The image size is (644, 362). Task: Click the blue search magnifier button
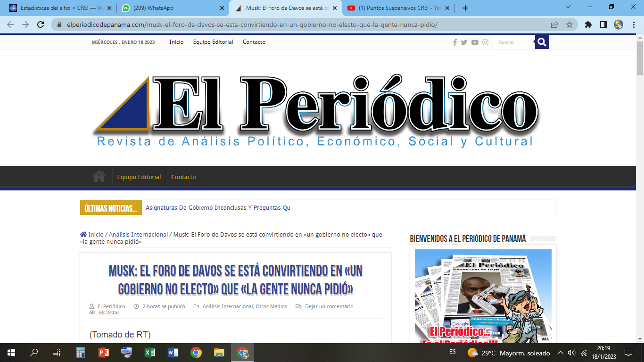coord(542,42)
